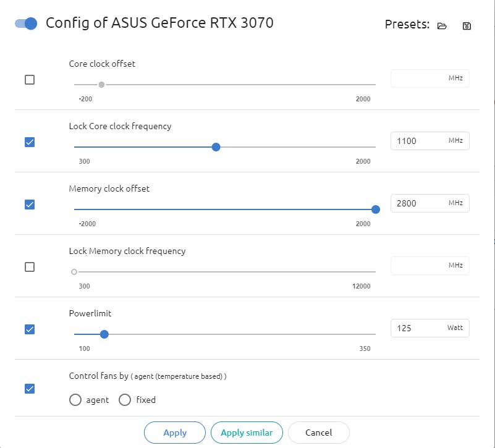Uncheck the Memory clock offset checkbox
Image resolution: width=495 pixels, height=448 pixels.
(30, 205)
